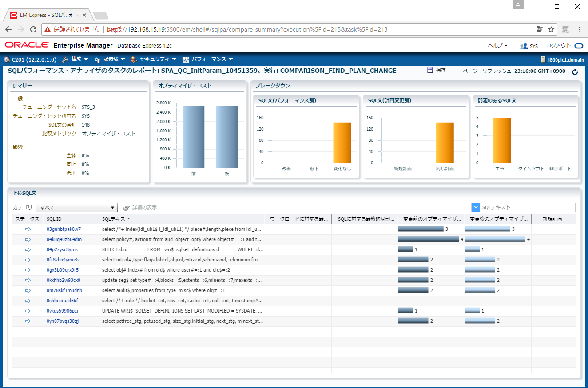Click 保存 save button label
The height and width of the screenshot is (388, 588).
coord(441,70)
